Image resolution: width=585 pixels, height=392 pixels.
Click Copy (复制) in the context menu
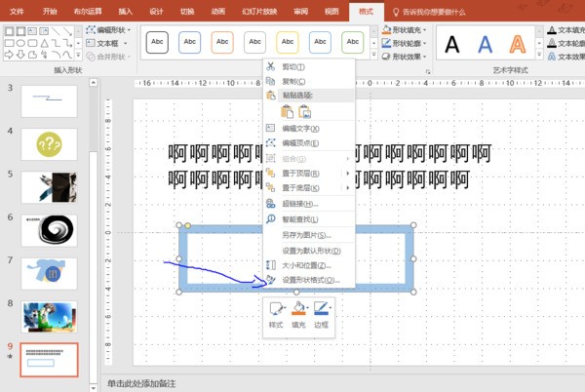[292, 81]
